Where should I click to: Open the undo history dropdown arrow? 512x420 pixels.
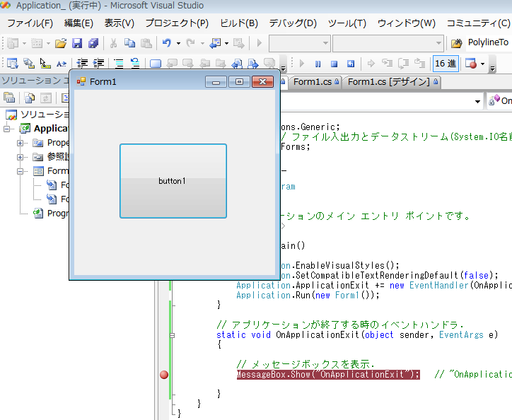point(178,43)
